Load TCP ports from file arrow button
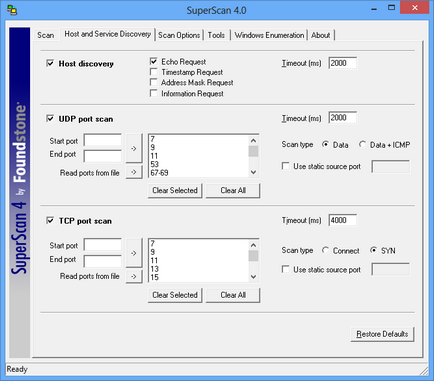 (134, 276)
